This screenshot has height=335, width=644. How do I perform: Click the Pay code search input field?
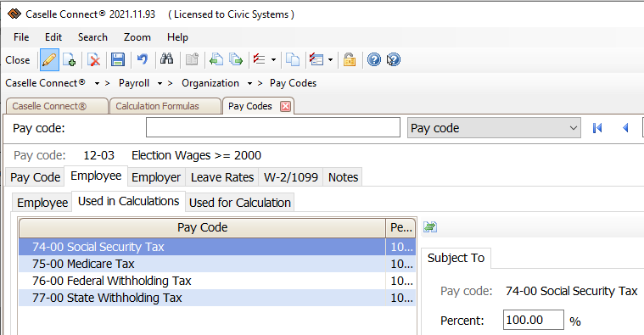click(x=273, y=127)
